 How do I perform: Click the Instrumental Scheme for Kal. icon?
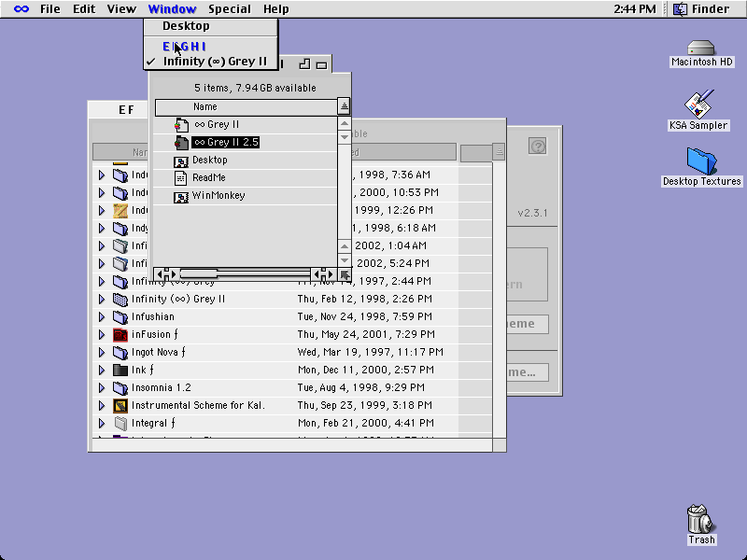[120, 406]
